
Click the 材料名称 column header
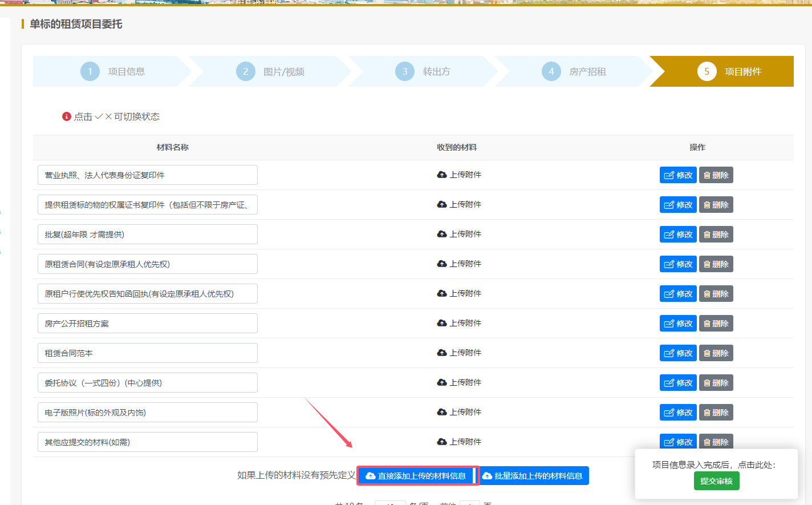click(172, 147)
